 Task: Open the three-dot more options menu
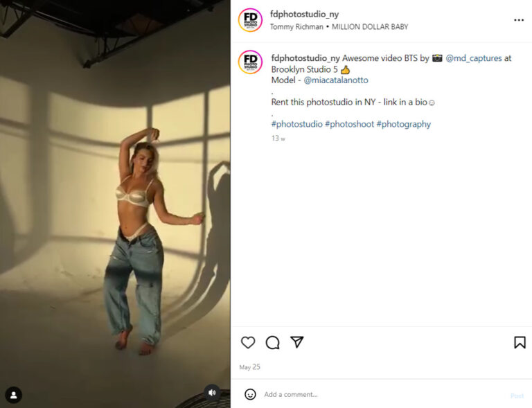click(519, 20)
